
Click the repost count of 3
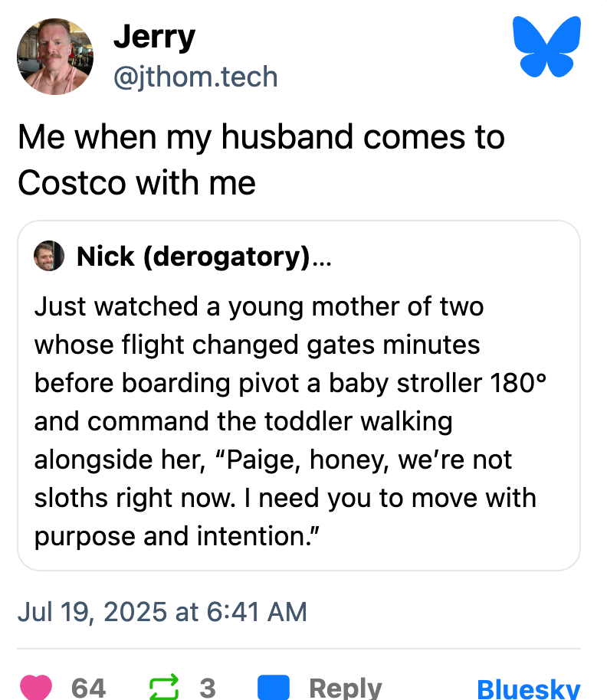[x=207, y=688]
